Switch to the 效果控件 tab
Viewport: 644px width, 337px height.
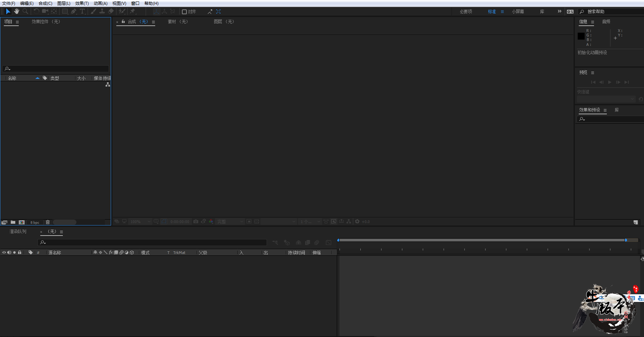[46, 22]
